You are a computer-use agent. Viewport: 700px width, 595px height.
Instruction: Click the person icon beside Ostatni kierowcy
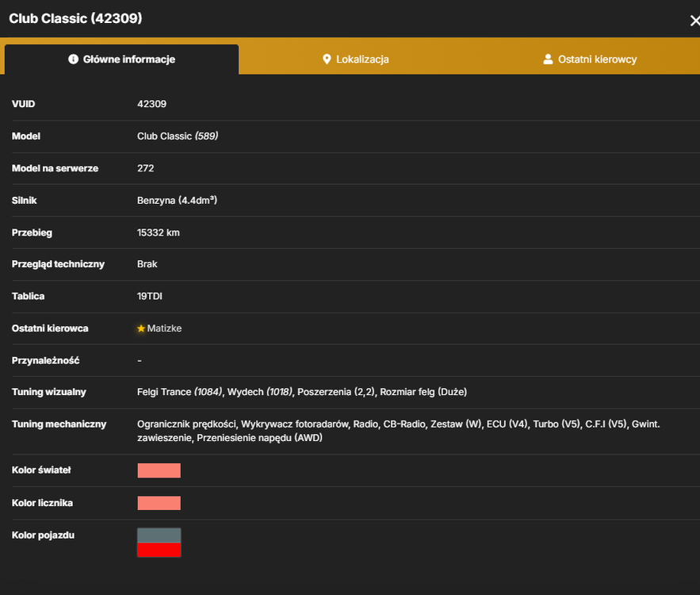pyautogui.click(x=548, y=59)
